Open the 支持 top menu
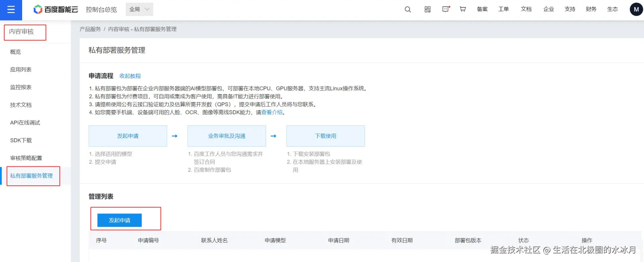 click(570, 9)
